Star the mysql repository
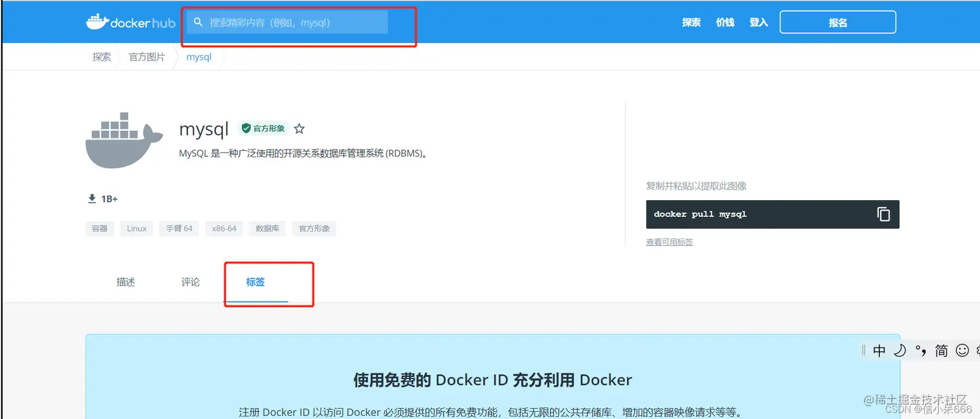 (299, 128)
